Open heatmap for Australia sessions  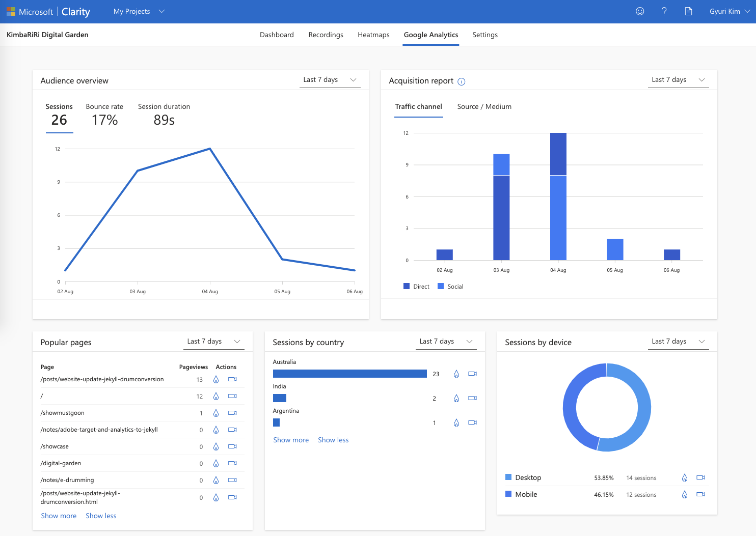[456, 374]
